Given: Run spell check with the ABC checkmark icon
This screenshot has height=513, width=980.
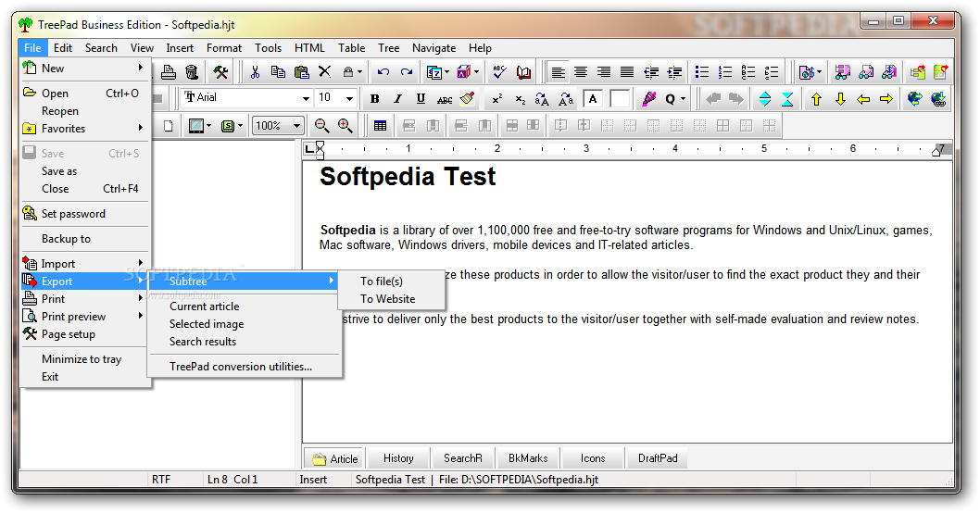Looking at the screenshot, I should tap(499, 72).
